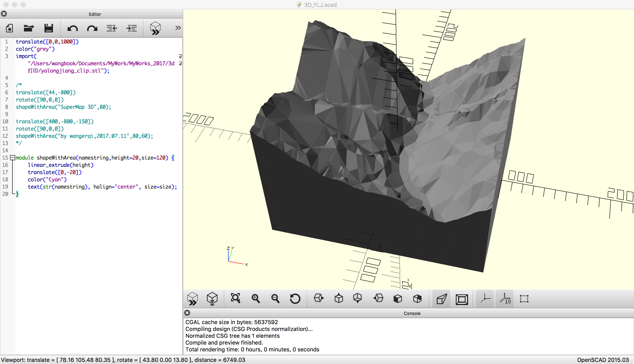Image resolution: width=634 pixels, height=364 pixels.
Task: Click the 3D_YLJ.scad window title
Action: [x=320, y=5]
